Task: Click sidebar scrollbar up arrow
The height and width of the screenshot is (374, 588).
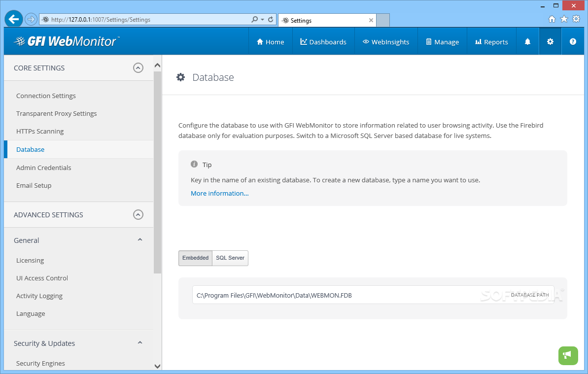Action: [x=158, y=65]
